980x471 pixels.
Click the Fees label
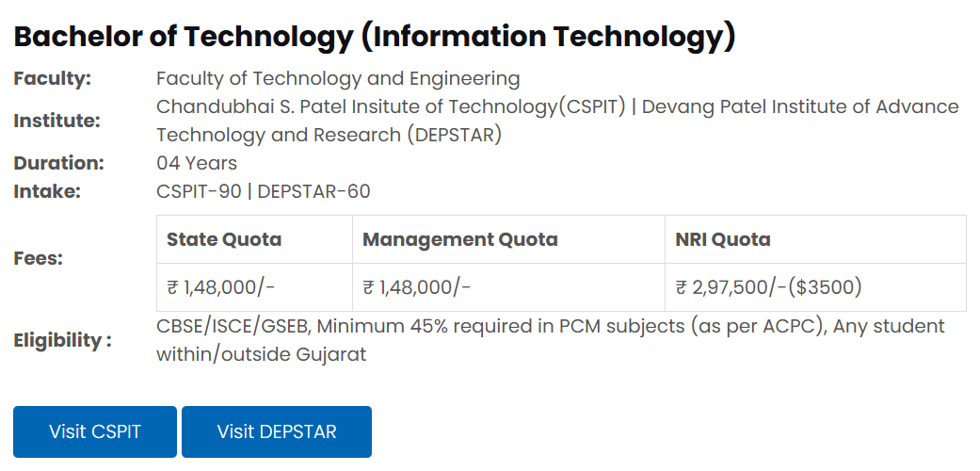tap(39, 258)
